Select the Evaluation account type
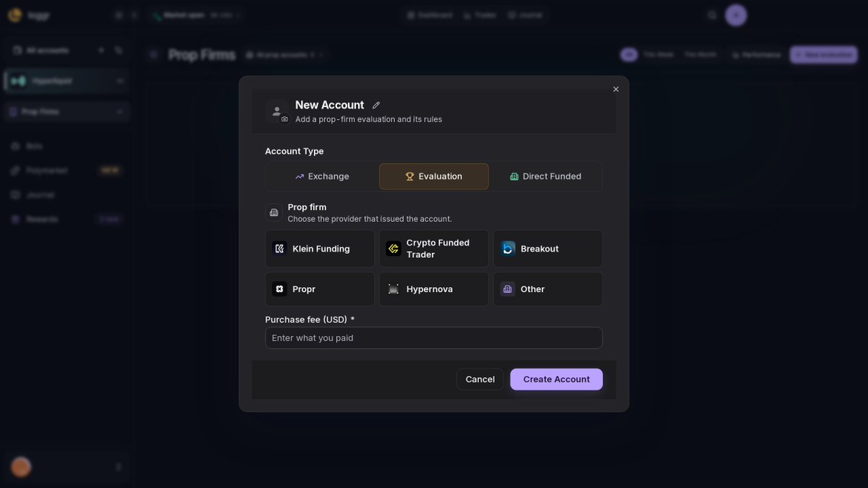This screenshot has width=868, height=488. 434,176
